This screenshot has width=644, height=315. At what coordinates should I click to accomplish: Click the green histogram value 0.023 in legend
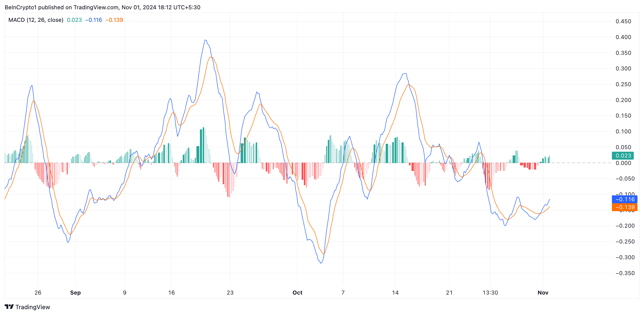[74, 20]
